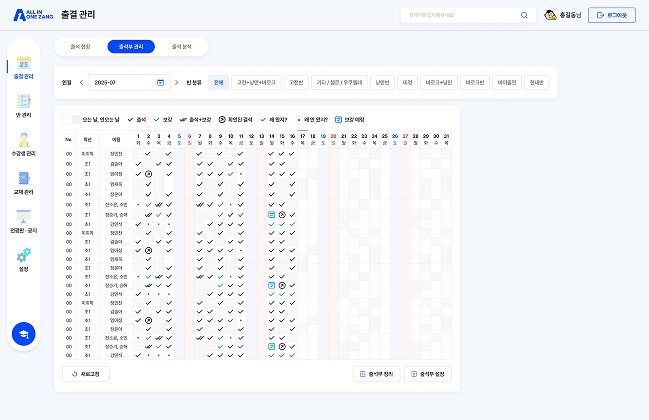Click the red dot legend marker
Image resolution: width=649 pixels, height=420 pixels.
(299, 120)
